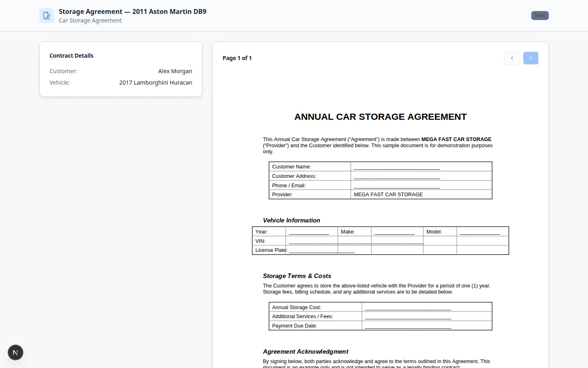Screen dimensions: 588x368
Task: Click the Phone / Email blank line
Action: [397, 186]
